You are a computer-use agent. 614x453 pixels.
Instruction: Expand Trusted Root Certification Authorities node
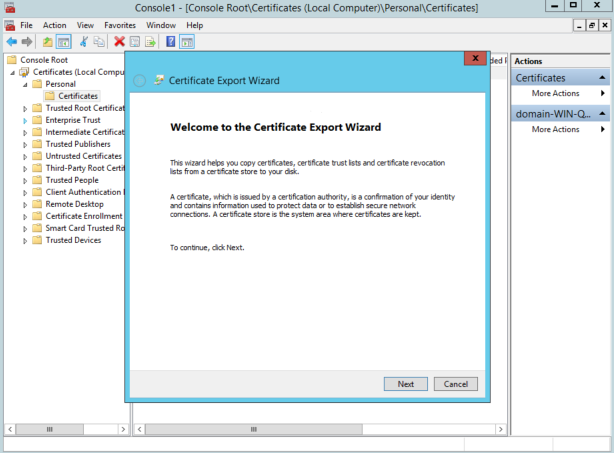[25, 108]
